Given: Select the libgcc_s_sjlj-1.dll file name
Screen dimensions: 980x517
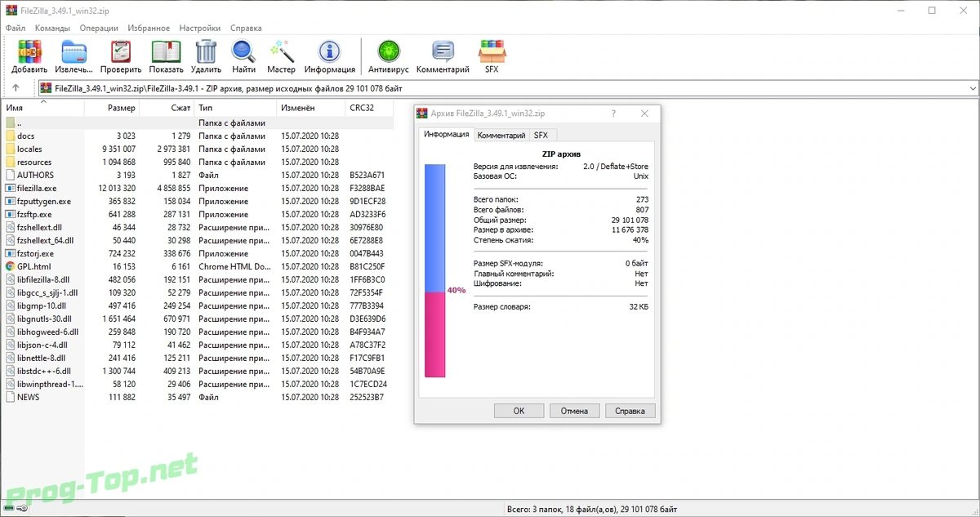Looking at the screenshot, I should (x=47, y=292).
